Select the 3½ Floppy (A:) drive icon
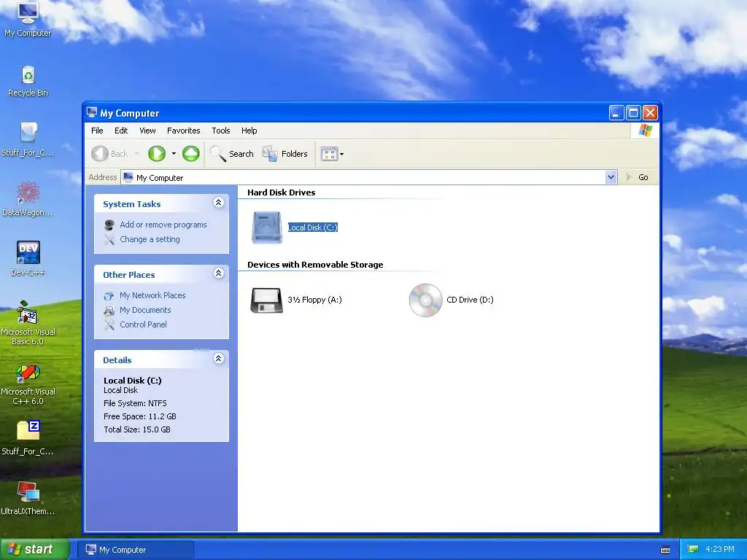 (266, 300)
